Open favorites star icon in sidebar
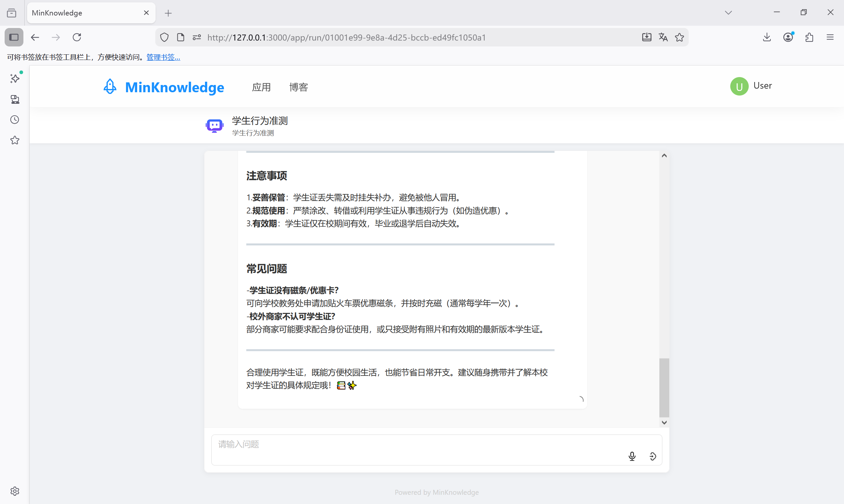Image resolution: width=844 pixels, height=504 pixels. pos(15,140)
